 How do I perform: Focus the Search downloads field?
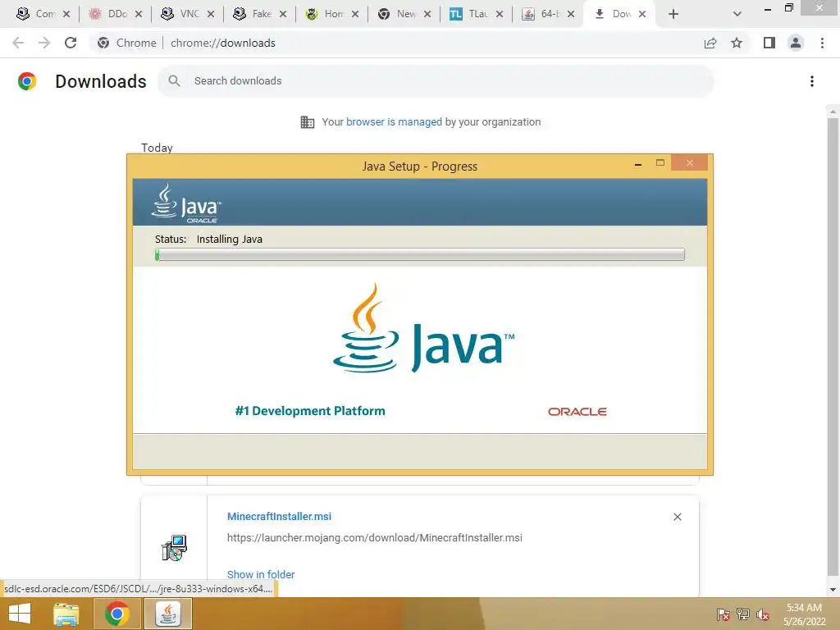(x=436, y=81)
